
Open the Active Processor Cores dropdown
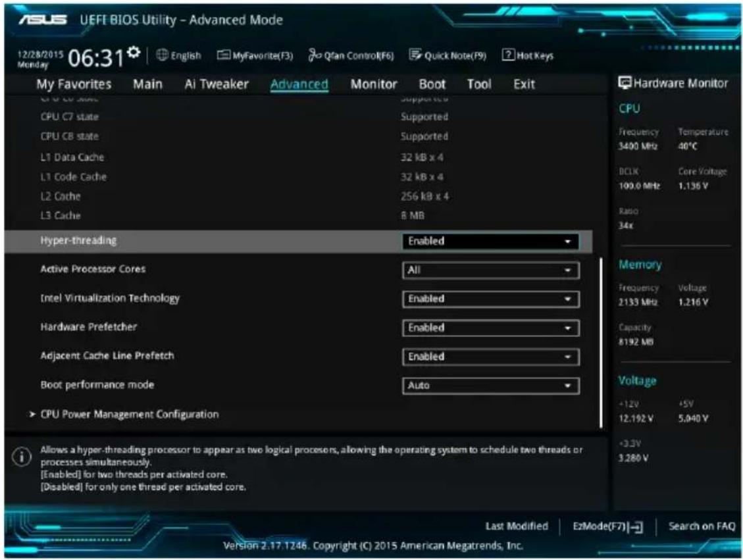point(490,270)
